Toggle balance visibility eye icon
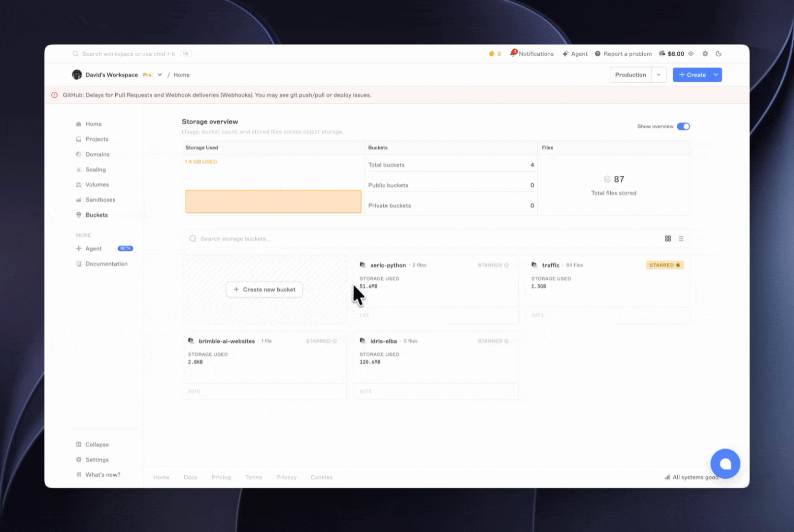Viewport: 794px width, 532px height. [x=691, y=54]
